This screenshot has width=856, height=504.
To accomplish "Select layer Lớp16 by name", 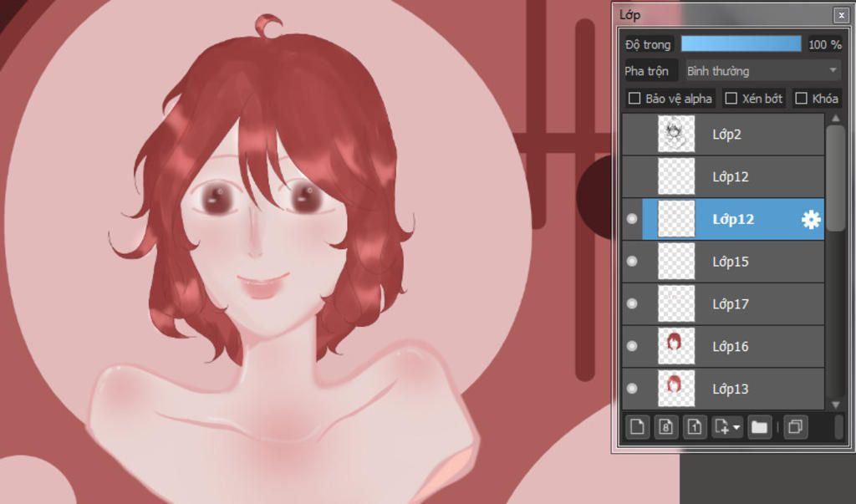I will (x=730, y=346).
